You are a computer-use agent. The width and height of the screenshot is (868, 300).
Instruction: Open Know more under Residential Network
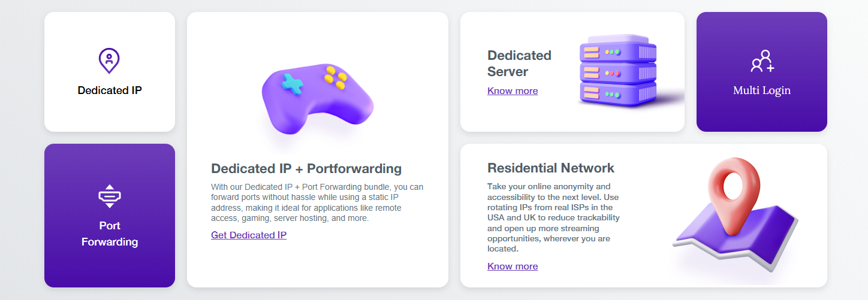click(513, 266)
